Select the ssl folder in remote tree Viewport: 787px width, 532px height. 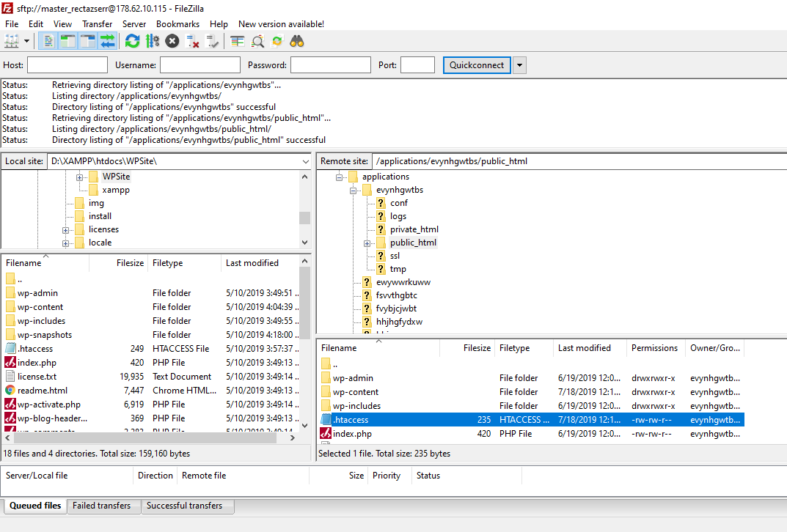point(395,256)
